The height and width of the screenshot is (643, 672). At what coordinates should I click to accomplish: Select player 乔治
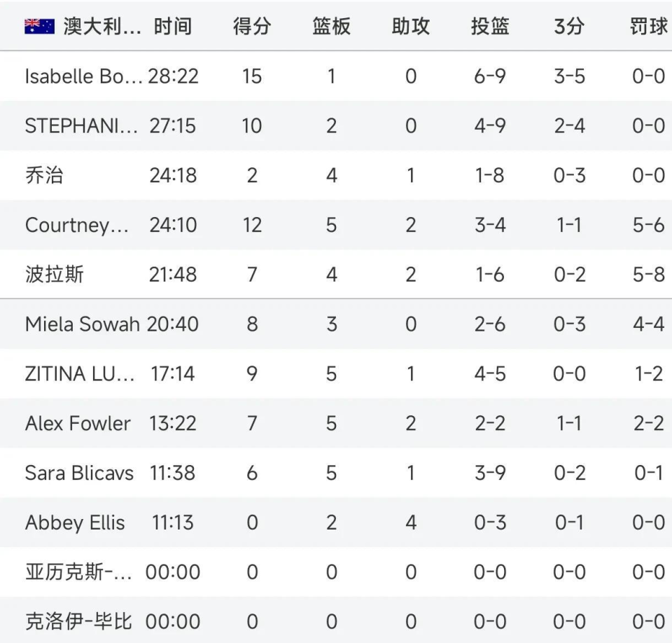[44, 175]
